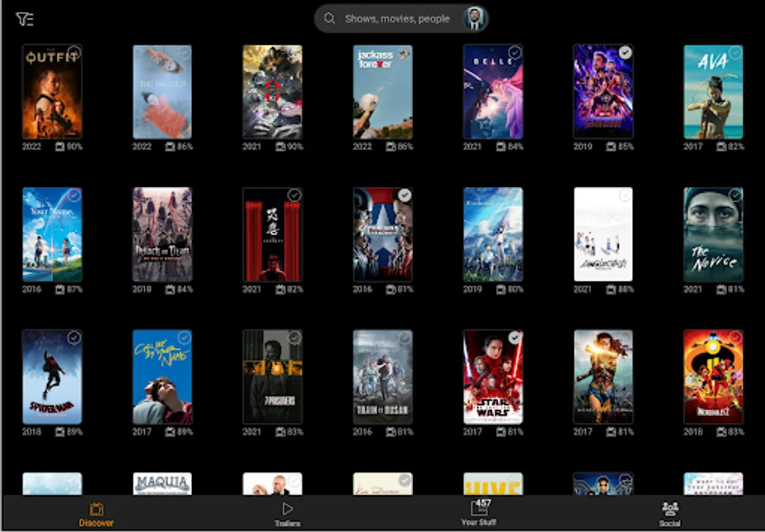The width and height of the screenshot is (765, 532).
Task: Open Wonder Woman movie poster
Action: (603, 377)
